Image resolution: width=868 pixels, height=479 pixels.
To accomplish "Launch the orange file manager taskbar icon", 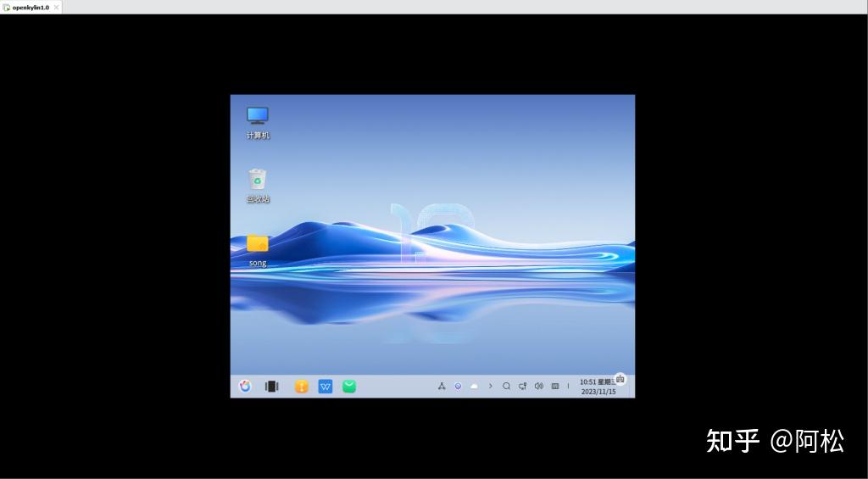I will tap(301, 387).
